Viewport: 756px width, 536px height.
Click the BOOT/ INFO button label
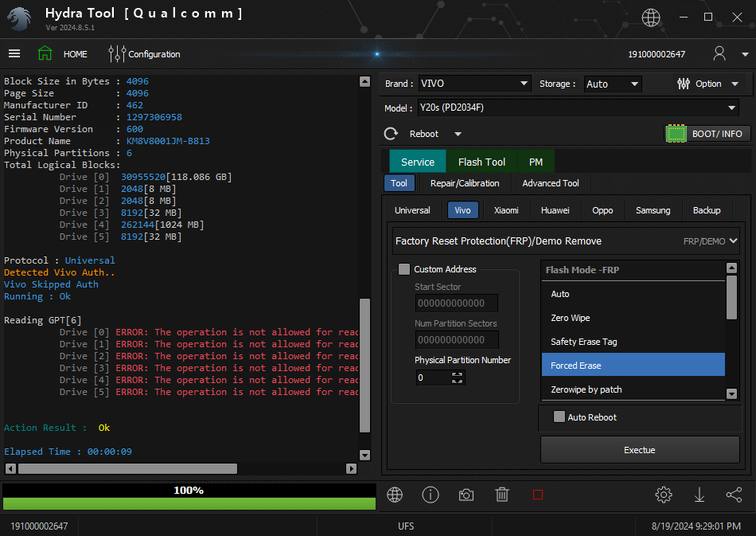click(x=717, y=134)
